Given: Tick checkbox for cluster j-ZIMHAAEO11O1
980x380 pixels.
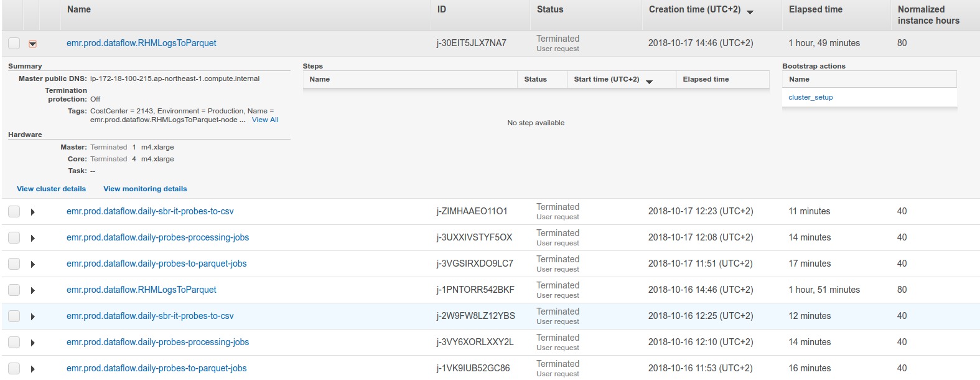Looking at the screenshot, I should [14, 212].
